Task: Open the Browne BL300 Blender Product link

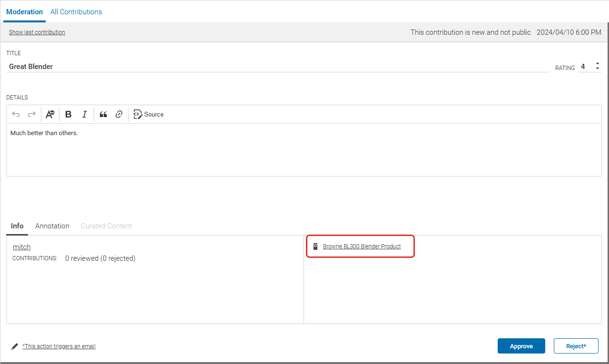Action: coord(362,246)
